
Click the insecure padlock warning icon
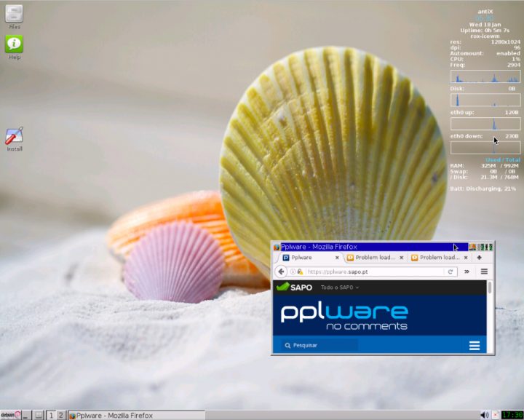(x=300, y=272)
